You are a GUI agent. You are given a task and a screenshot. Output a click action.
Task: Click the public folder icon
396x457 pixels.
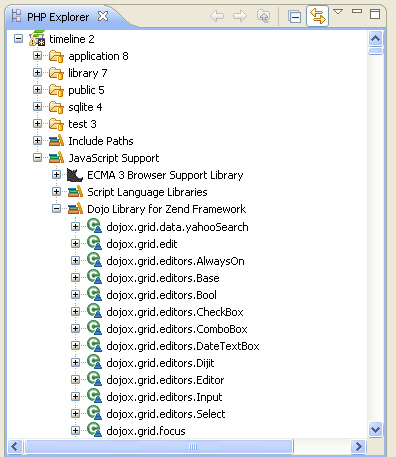[x=56, y=90]
